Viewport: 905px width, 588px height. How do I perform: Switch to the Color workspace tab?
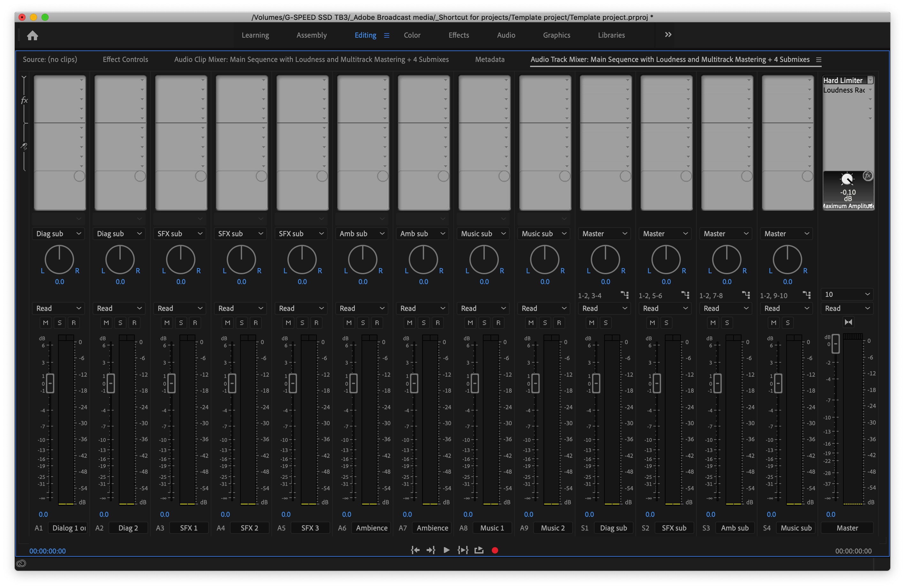pos(412,35)
